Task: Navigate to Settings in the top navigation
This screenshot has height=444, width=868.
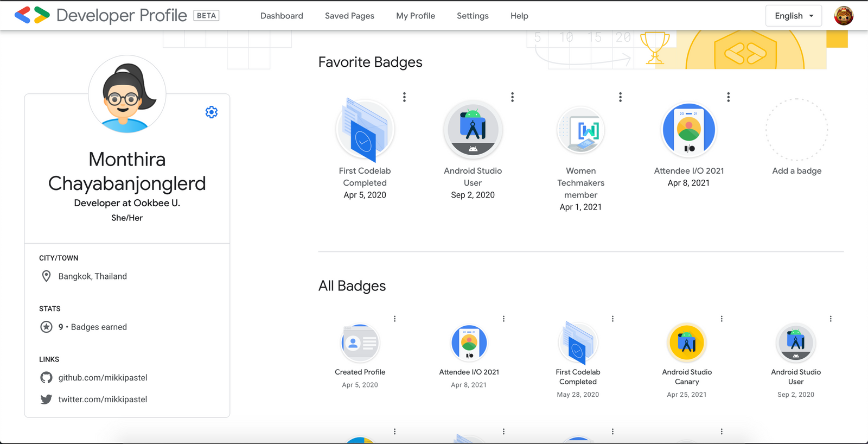Action: pos(473,16)
